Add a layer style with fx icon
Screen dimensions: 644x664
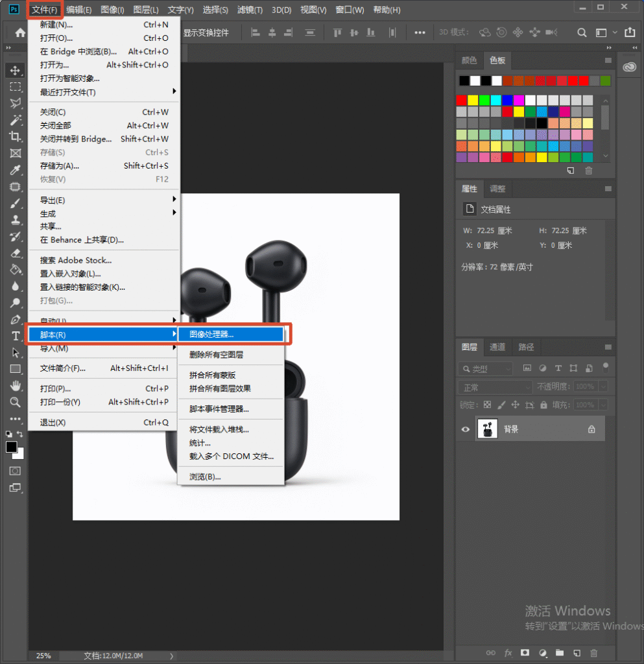508,652
